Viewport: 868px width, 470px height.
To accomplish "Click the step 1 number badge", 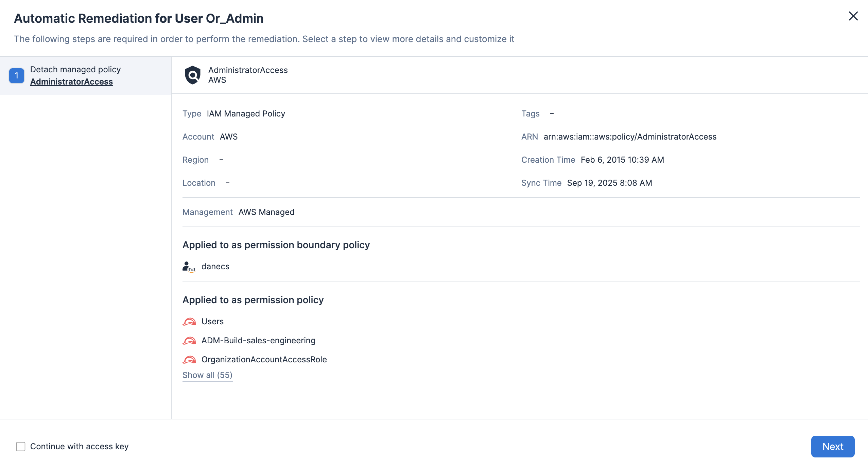I will click(x=16, y=75).
